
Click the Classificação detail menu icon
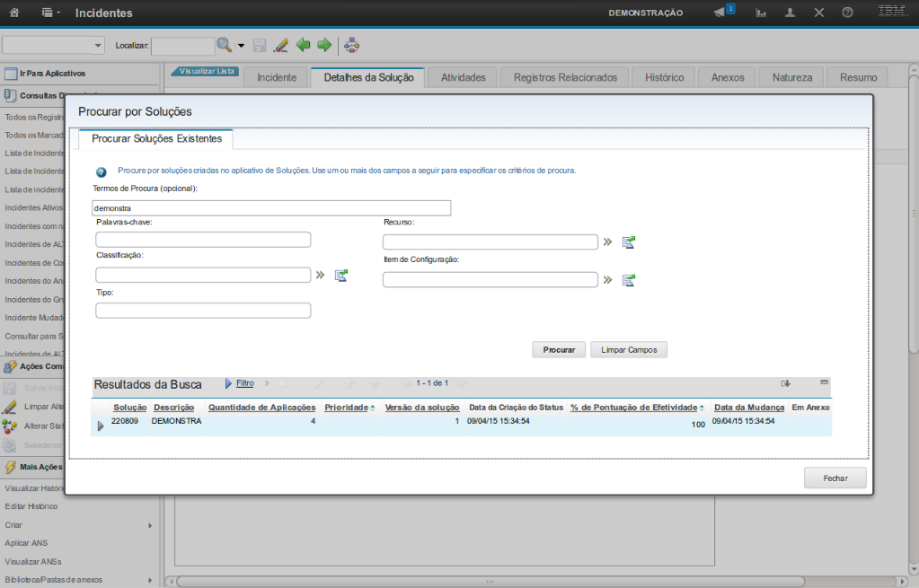pos(320,275)
